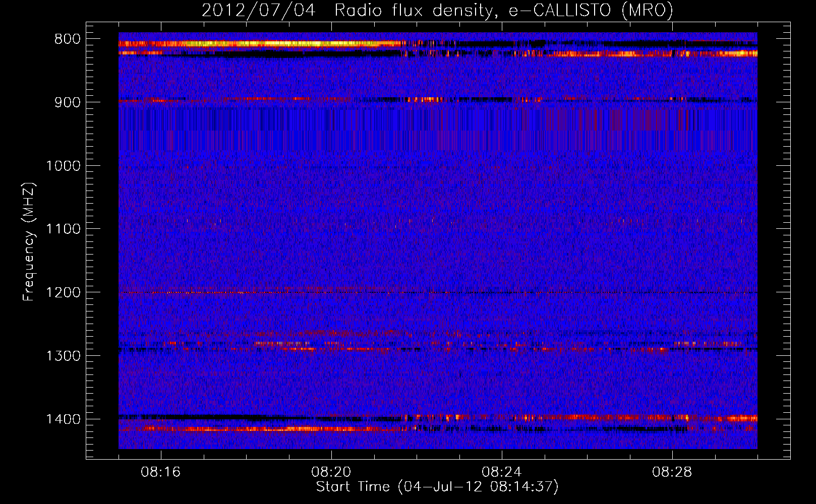The width and height of the screenshot is (816, 504).
Task: Select the frequency axis label 1300
Action: 64,356
